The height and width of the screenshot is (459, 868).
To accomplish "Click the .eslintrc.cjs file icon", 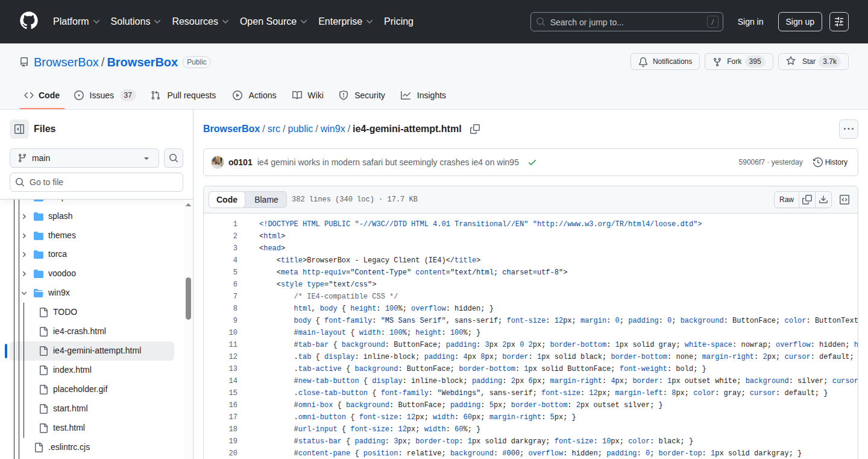I will coord(39,447).
